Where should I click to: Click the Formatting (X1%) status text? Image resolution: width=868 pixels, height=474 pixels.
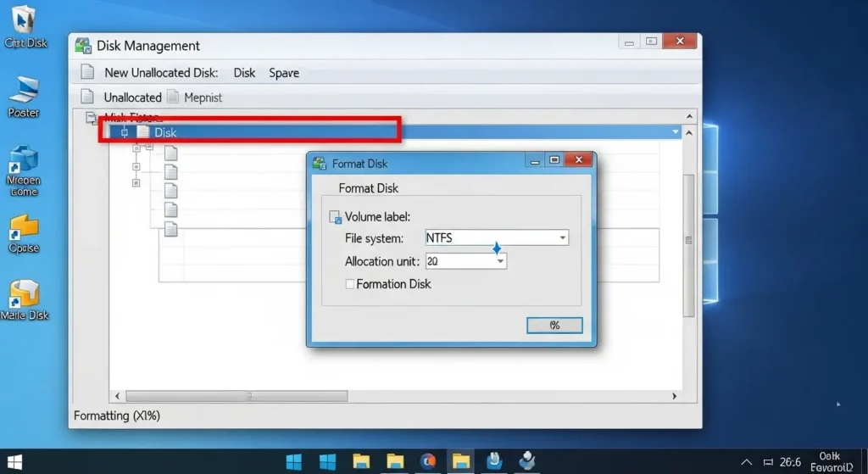tap(117, 415)
